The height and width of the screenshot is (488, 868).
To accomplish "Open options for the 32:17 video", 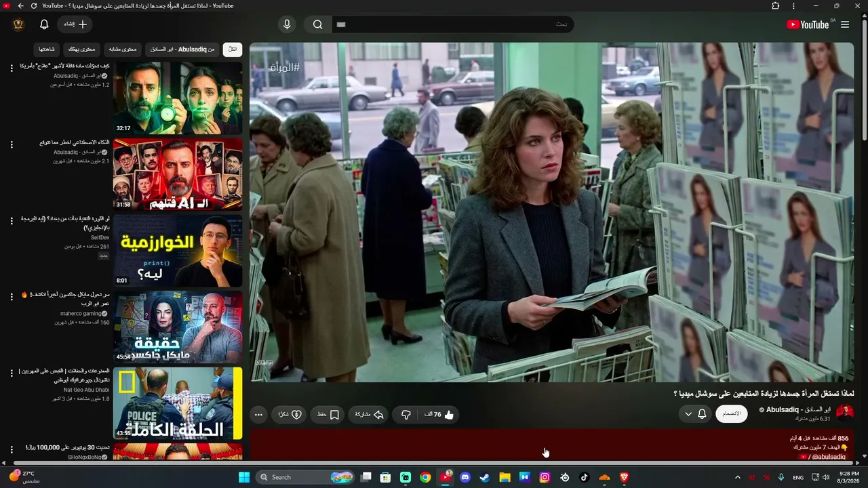I will tap(12, 68).
